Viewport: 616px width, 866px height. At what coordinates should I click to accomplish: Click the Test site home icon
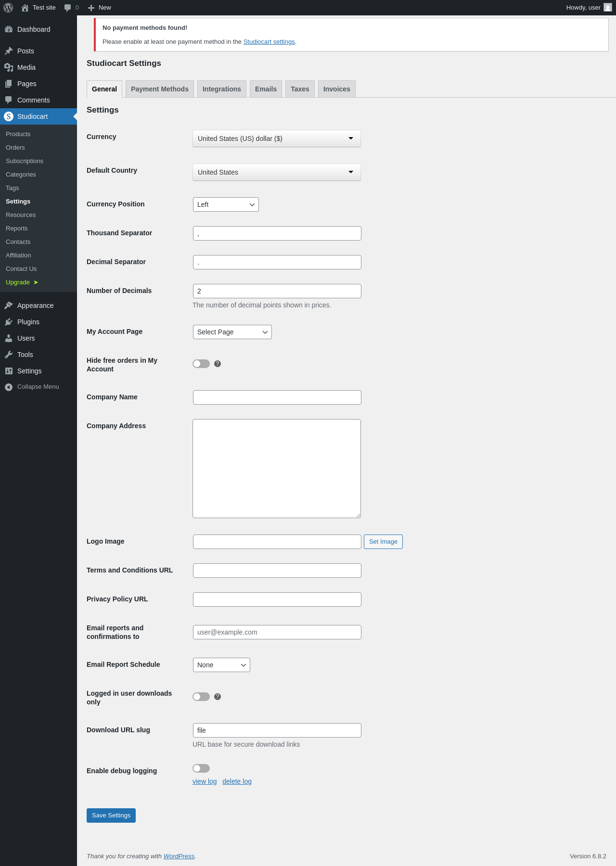click(x=25, y=8)
